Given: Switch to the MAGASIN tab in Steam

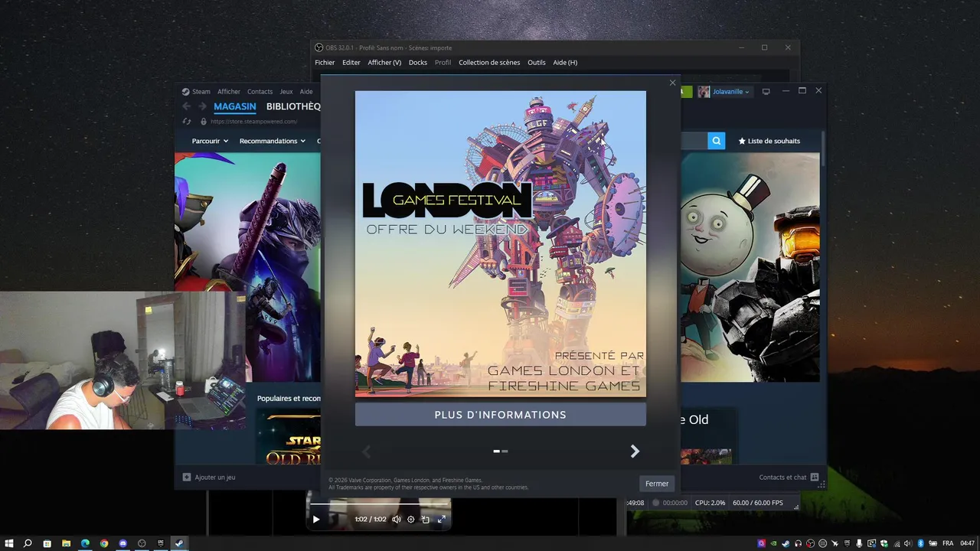Looking at the screenshot, I should coord(235,107).
